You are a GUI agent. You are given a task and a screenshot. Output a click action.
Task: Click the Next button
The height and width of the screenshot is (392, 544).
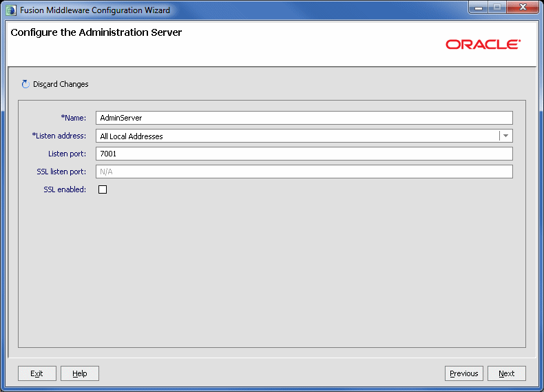507,373
